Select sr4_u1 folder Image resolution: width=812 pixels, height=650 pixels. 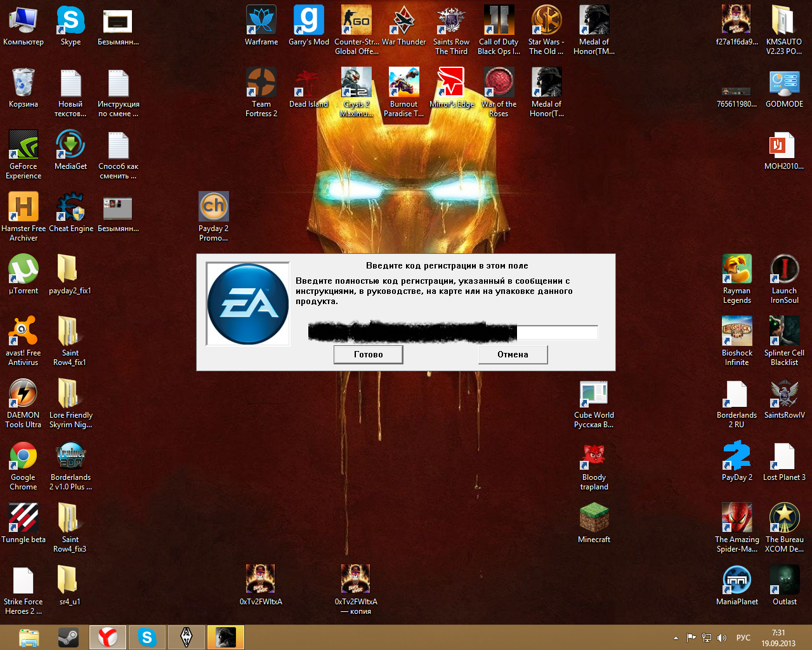coord(70,586)
